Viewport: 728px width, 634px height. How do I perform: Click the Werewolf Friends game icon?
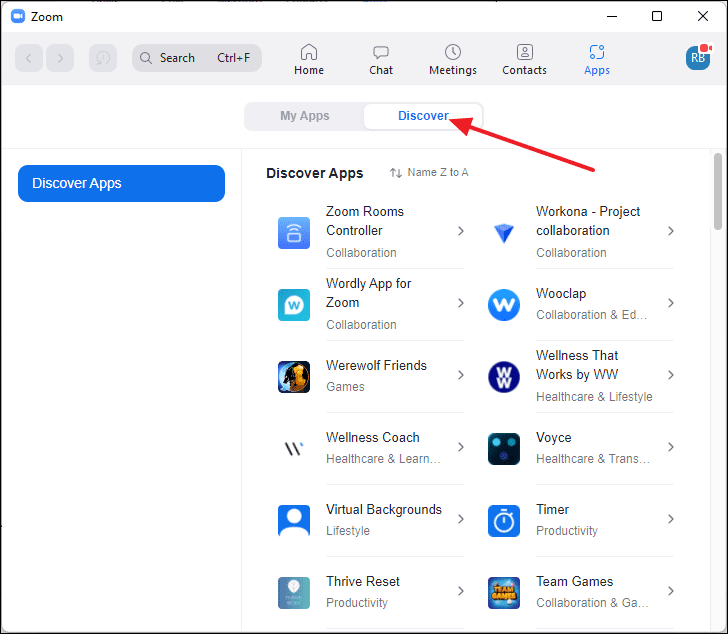tap(294, 377)
